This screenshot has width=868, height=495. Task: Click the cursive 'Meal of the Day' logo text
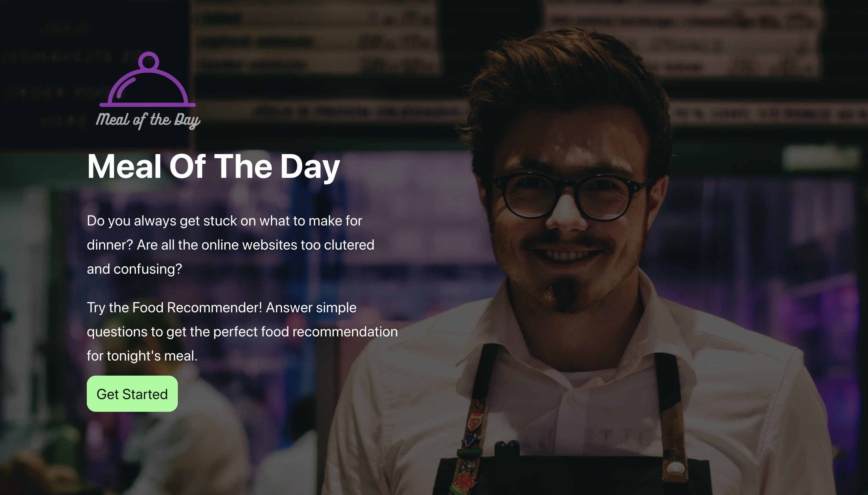click(x=148, y=120)
